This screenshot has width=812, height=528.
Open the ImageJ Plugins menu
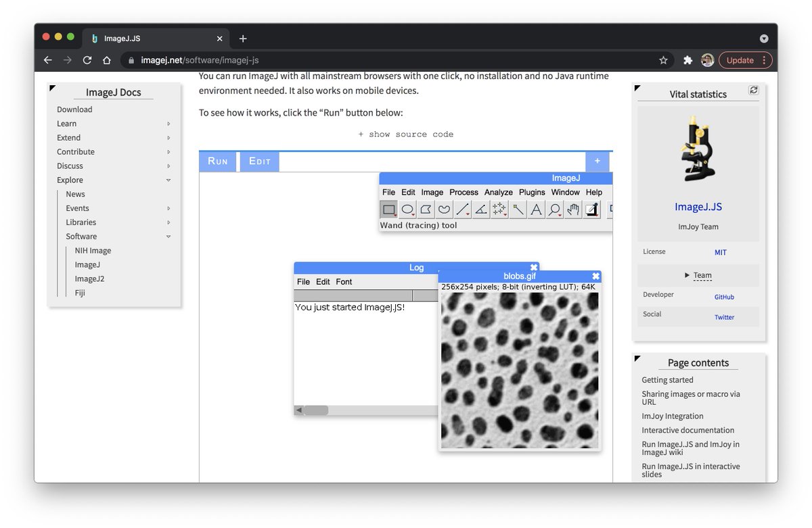[532, 193]
